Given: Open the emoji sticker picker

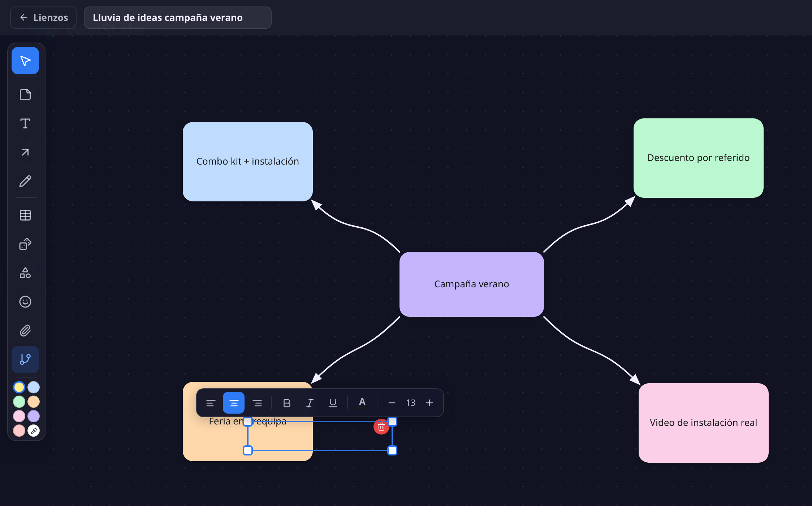Looking at the screenshot, I should (25, 302).
